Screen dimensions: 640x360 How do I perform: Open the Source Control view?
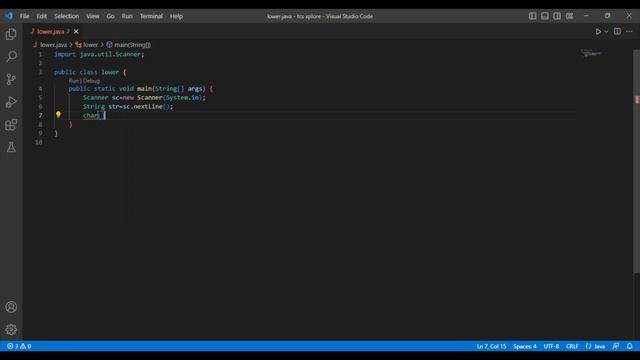click(11, 79)
